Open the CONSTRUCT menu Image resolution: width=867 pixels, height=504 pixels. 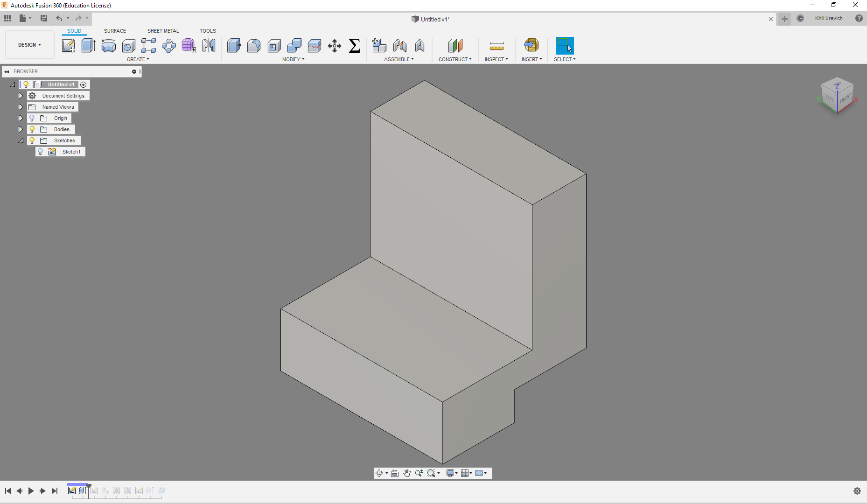pyautogui.click(x=455, y=59)
